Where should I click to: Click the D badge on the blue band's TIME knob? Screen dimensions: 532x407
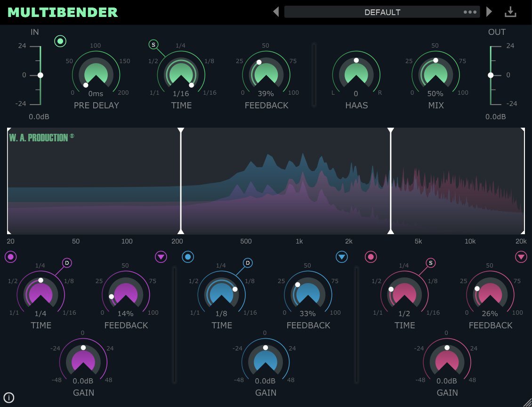247,263
